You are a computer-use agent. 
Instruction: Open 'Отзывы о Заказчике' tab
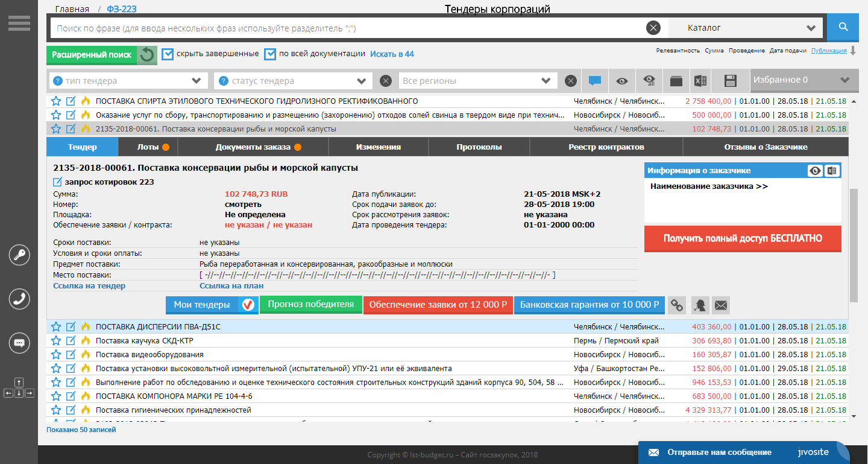(x=766, y=147)
